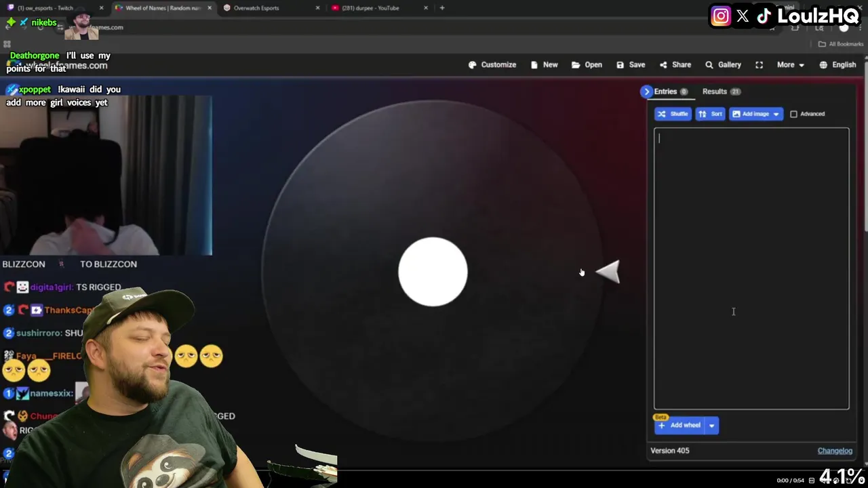This screenshot has width=868, height=488.
Task: Click the Version 405 text
Action: [669, 451]
